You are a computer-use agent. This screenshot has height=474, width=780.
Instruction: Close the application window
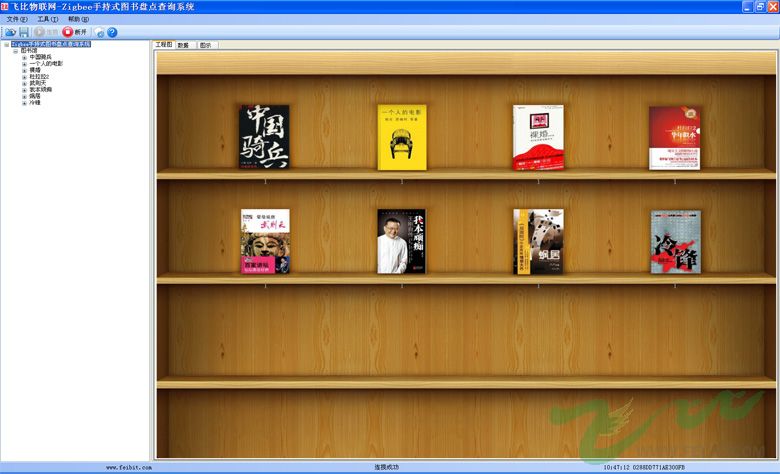pyautogui.click(x=773, y=6)
